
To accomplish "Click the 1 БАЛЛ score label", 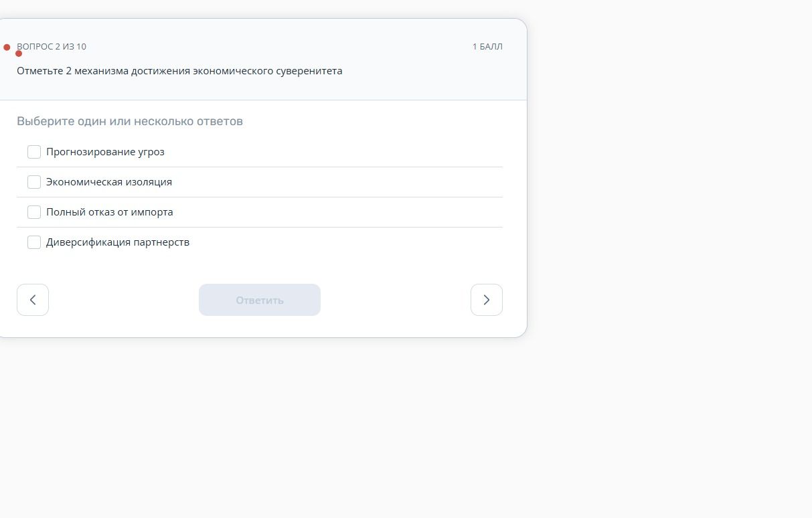I will pyautogui.click(x=487, y=47).
